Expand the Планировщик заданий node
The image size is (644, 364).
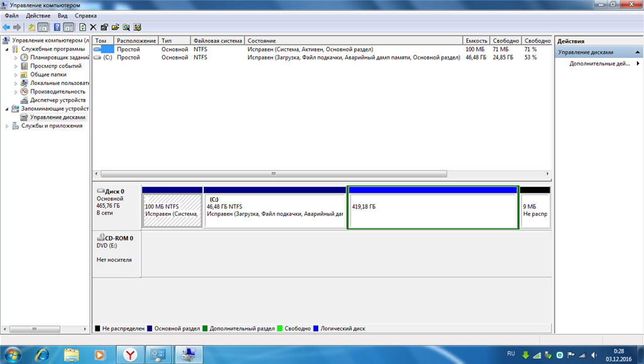(x=16, y=58)
